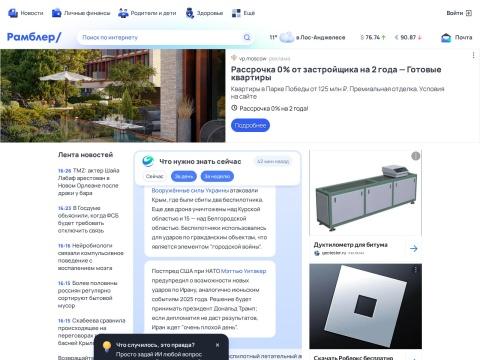This screenshot has height=360, width=480.
Task: Open the Более половины россиян news item
Action: click(88, 294)
